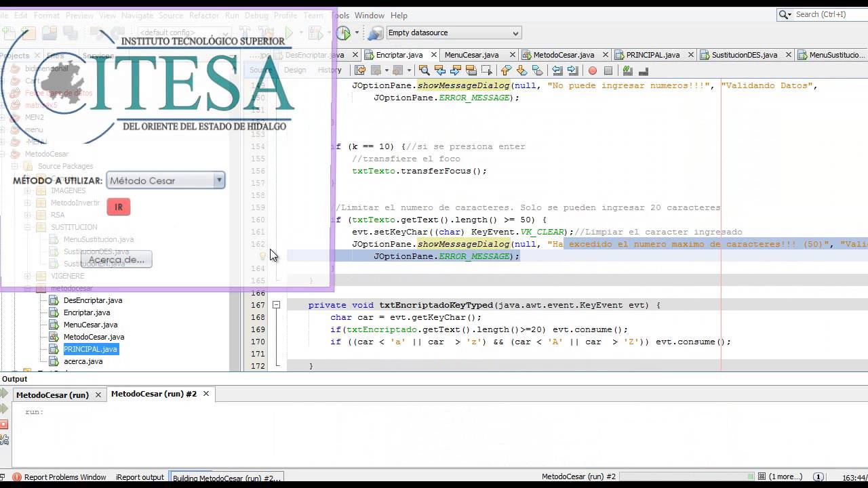Screen dimensions: 868x488
Task: Click Shift Line Left icon
Action: pyautogui.click(x=557, y=70)
